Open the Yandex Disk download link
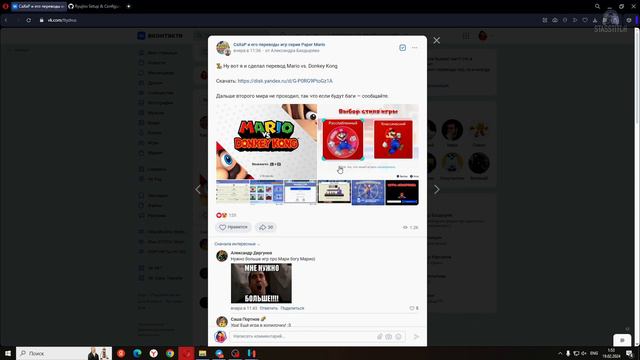Viewport: 640px width, 360px height. [x=285, y=81]
